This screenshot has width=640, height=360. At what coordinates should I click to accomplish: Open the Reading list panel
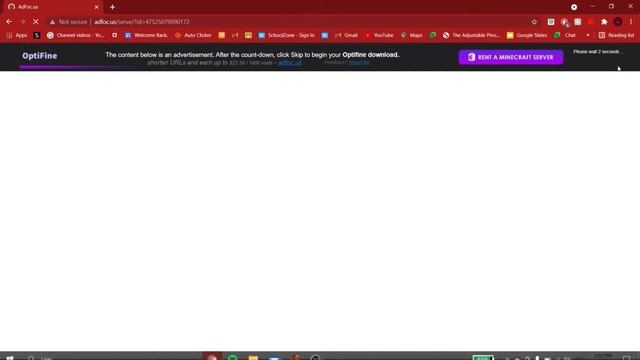(x=616, y=36)
